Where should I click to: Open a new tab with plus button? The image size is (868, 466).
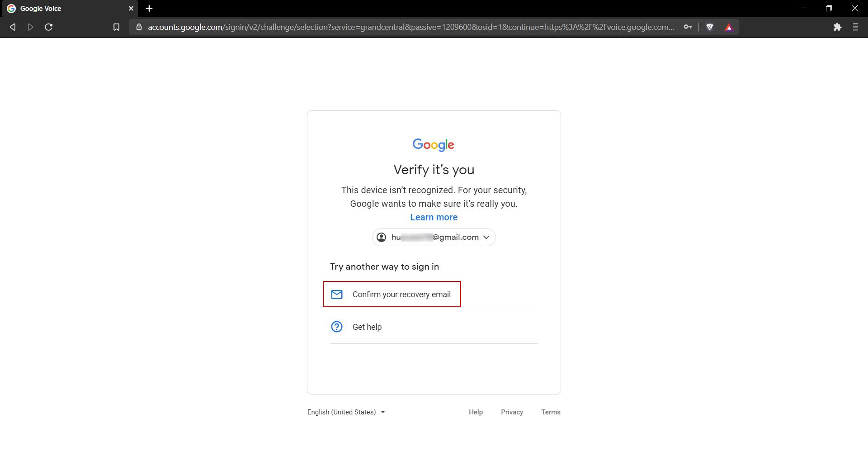[x=149, y=9]
